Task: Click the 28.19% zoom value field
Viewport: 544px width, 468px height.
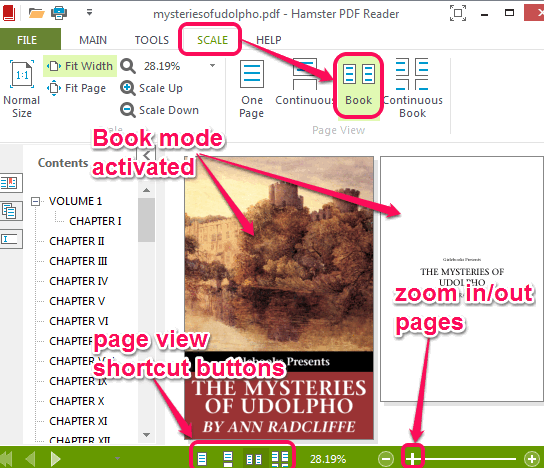Action: [x=162, y=66]
